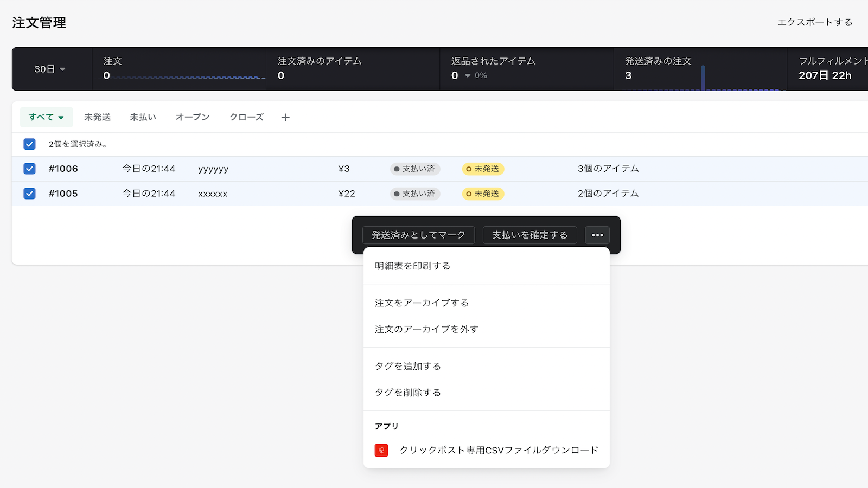The height and width of the screenshot is (488, 868).
Task: Switch to the クローズ tab
Action: pos(245,117)
